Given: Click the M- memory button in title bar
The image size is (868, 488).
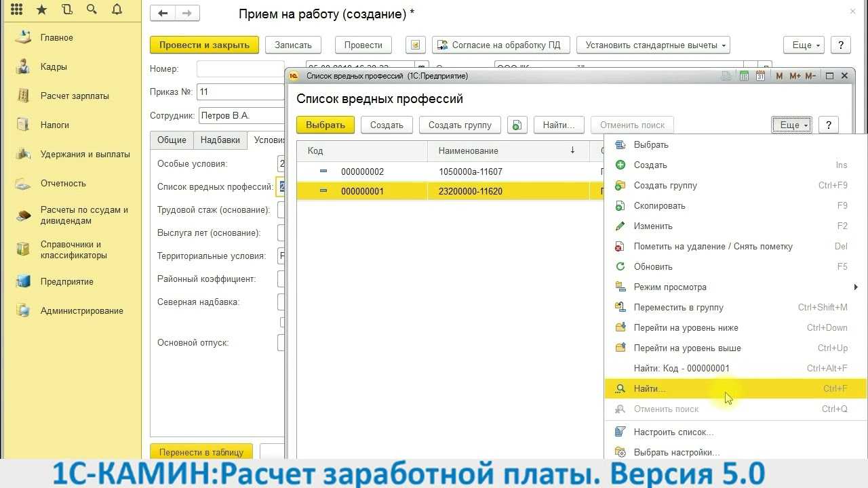Looking at the screenshot, I should coord(811,76).
